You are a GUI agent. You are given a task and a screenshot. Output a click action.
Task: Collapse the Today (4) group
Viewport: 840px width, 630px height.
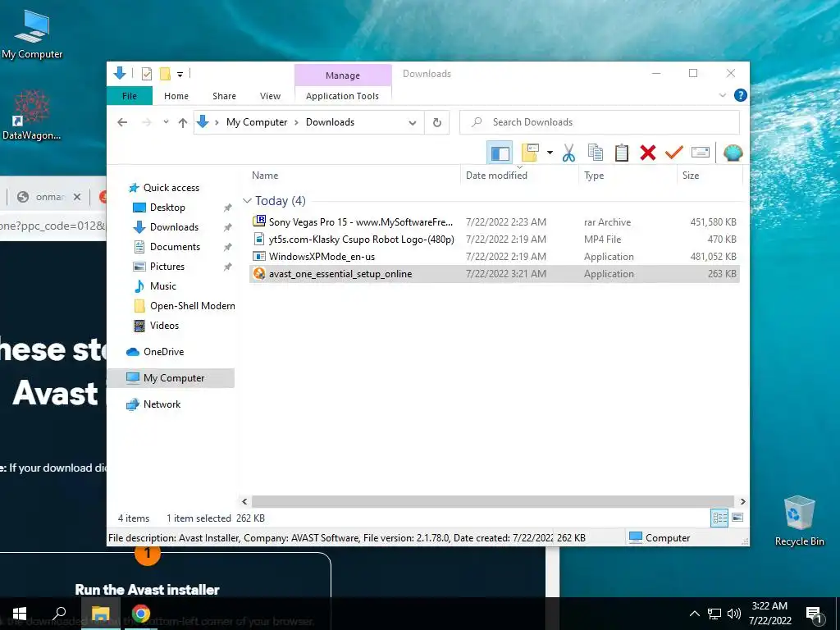pos(247,201)
